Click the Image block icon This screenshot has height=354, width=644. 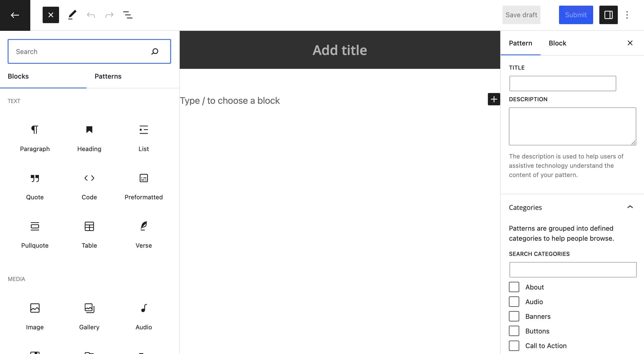tap(35, 308)
